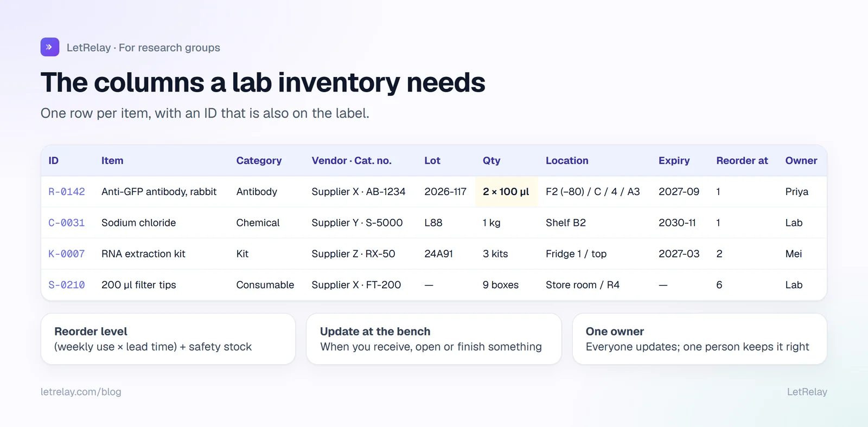Click vendor cell Supplier Y · S-5000
The height and width of the screenshot is (427, 868).
[x=357, y=223]
